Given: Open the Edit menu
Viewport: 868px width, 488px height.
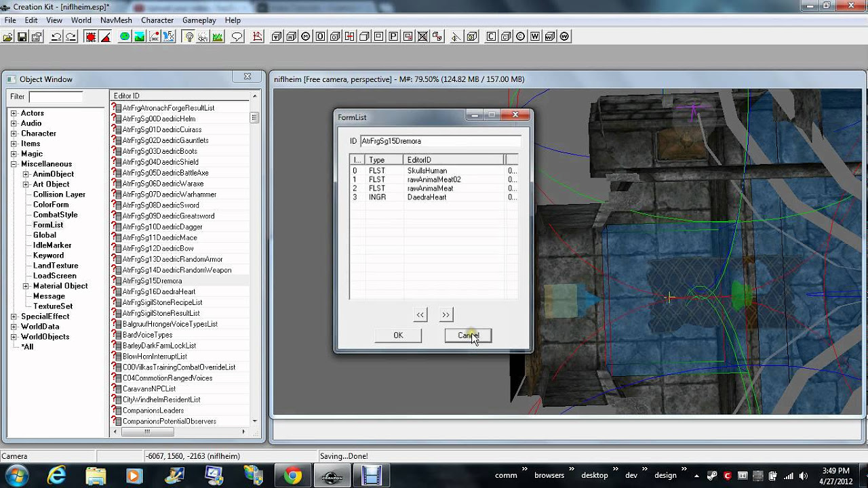Looking at the screenshot, I should point(31,20).
